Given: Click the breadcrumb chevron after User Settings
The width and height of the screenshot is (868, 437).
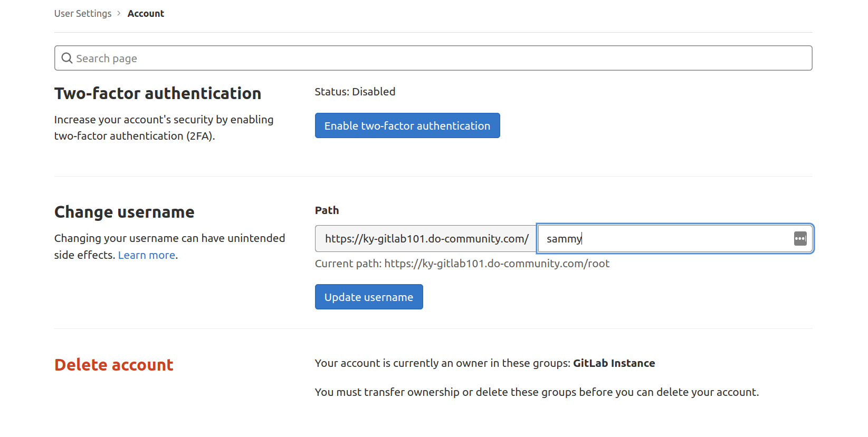Looking at the screenshot, I should click(x=119, y=13).
